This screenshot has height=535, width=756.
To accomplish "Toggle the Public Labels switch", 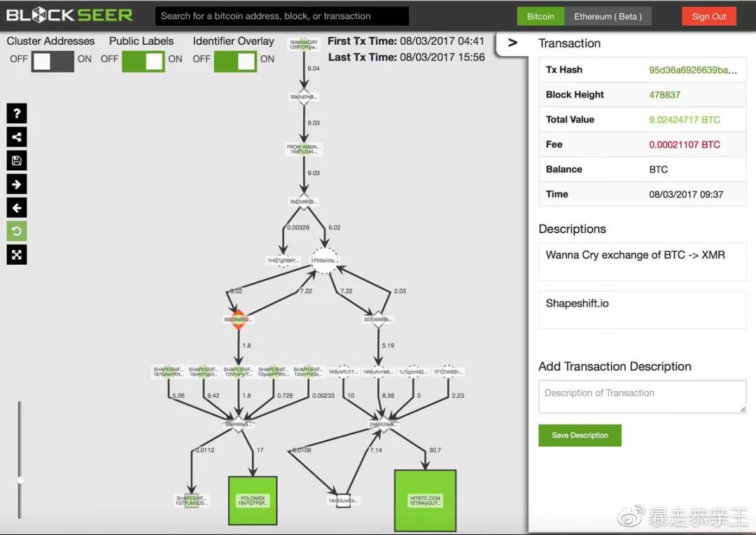I will [x=143, y=61].
